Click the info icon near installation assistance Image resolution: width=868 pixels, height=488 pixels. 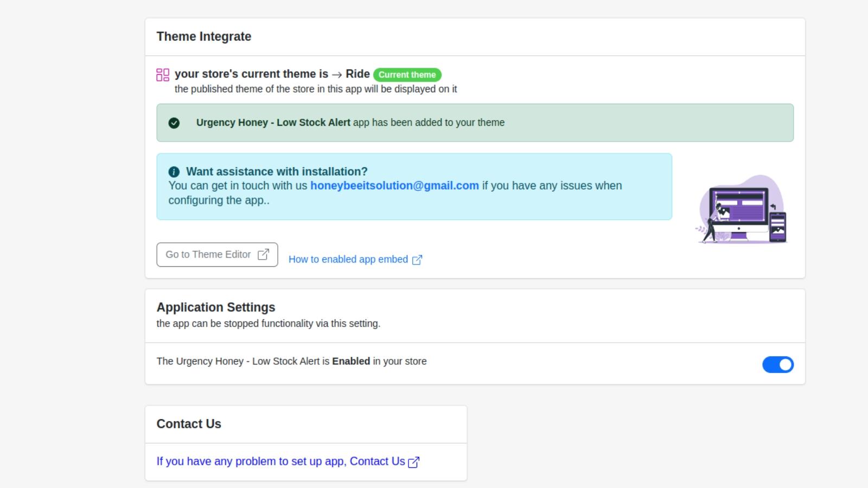174,172
